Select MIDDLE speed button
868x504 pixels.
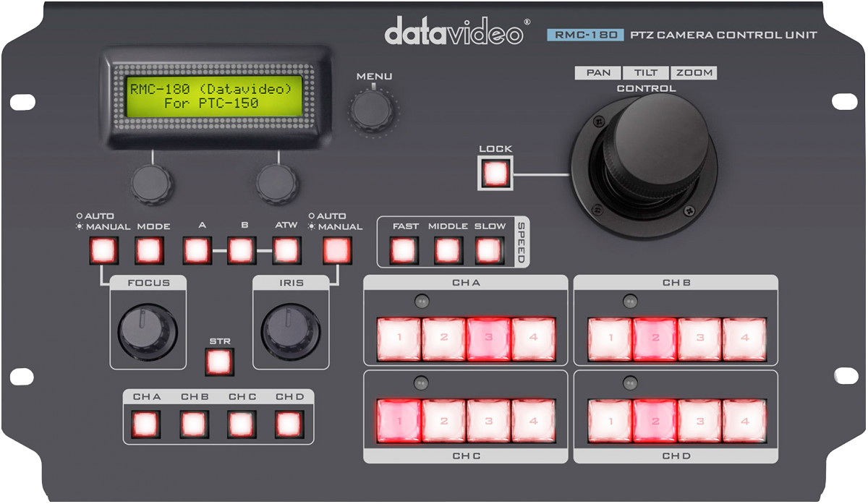coord(448,250)
